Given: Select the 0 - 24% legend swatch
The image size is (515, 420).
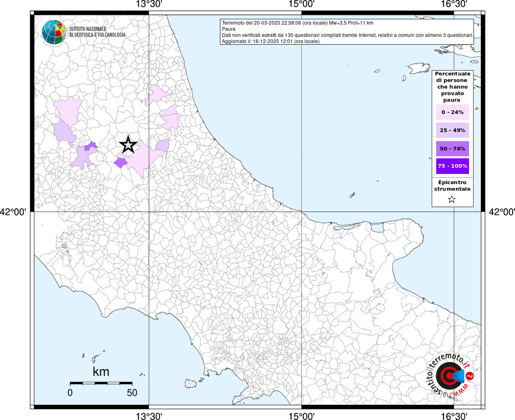Looking at the screenshot, I should click(452, 112).
